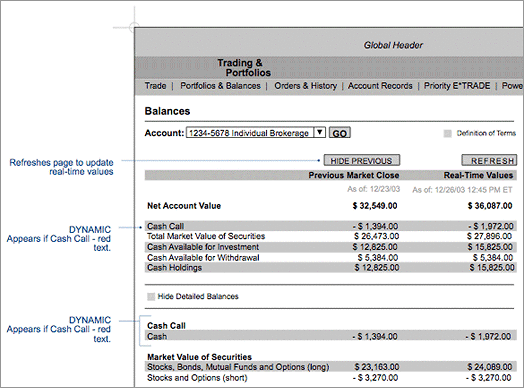The width and height of the screenshot is (524, 388).
Task: Click the Account: label
Action: (164, 133)
